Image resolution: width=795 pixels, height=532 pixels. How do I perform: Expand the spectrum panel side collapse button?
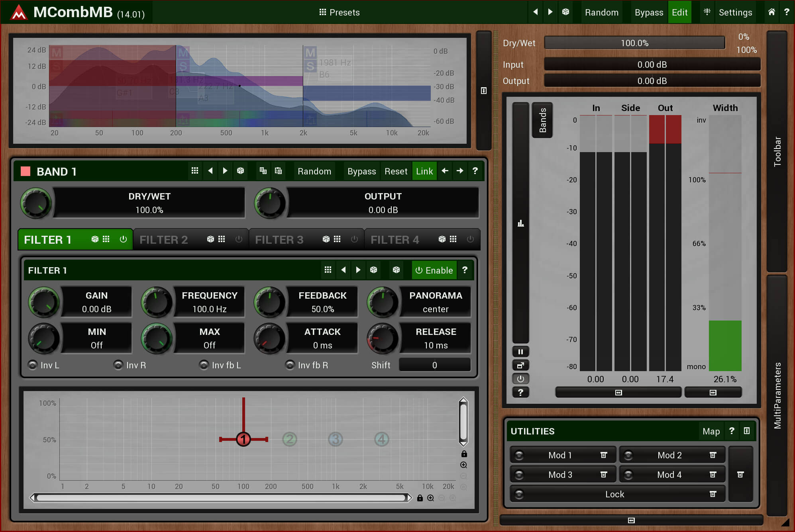[x=484, y=90]
